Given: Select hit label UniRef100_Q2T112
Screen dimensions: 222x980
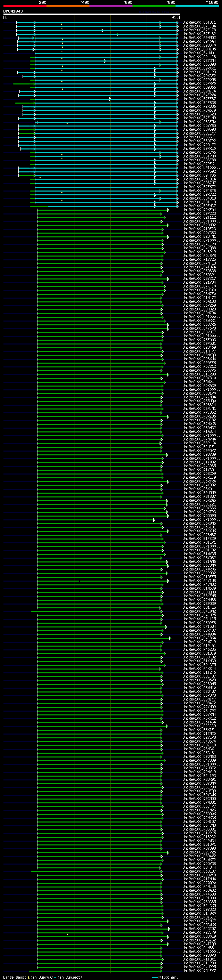Looking at the screenshot, I should [x=199, y=217].
